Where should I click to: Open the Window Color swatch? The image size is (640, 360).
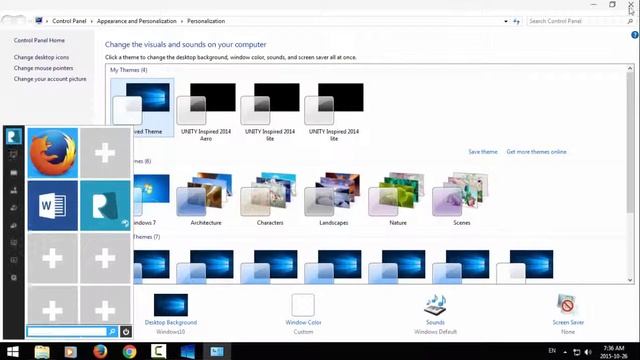point(303,305)
